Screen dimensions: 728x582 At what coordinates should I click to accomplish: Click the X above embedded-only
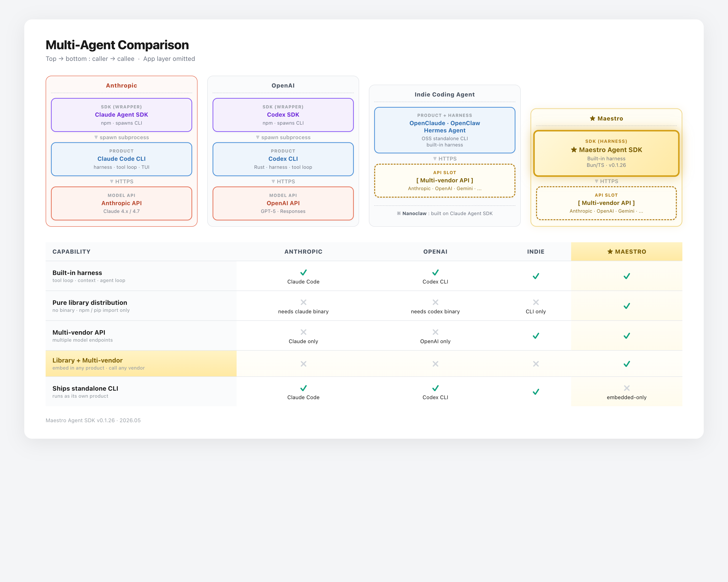[627, 388]
